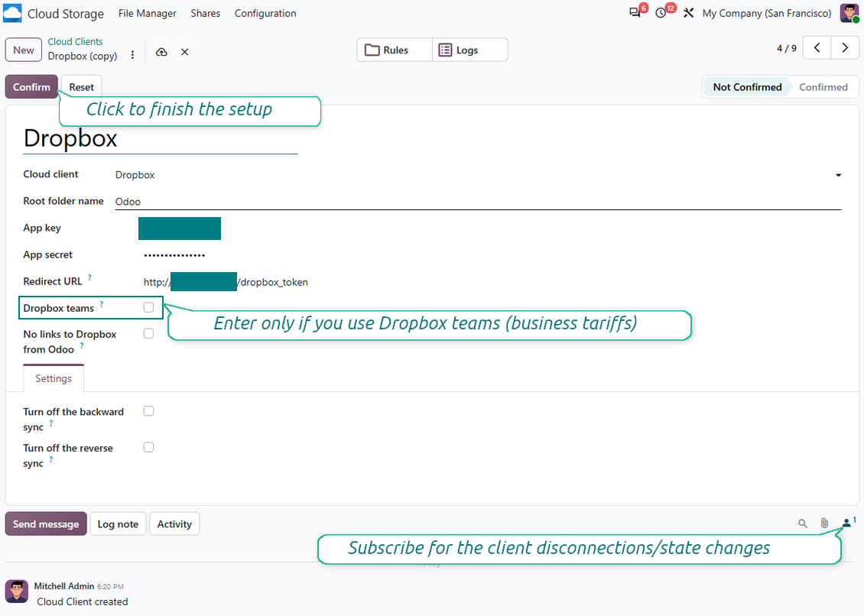Open the Shares menu

tap(206, 13)
